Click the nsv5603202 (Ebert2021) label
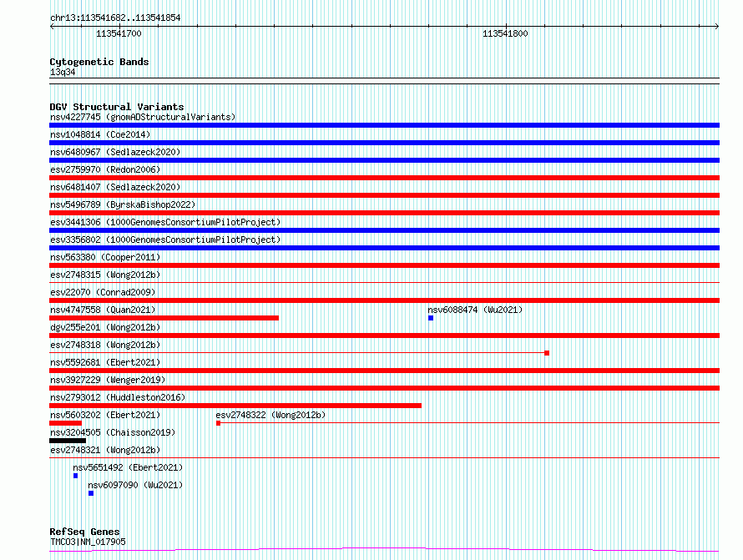The height and width of the screenshot is (560, 743). [x=105, y=415]
